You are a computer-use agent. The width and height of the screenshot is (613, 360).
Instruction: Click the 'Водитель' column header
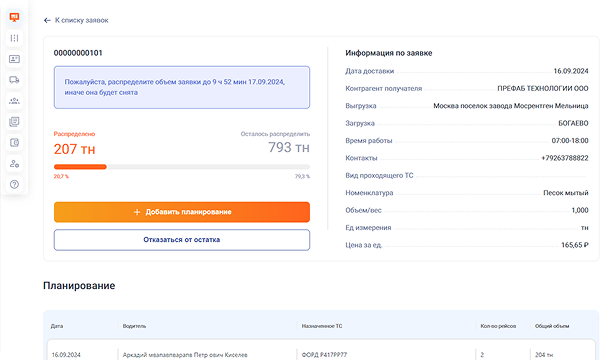(134, 326)
